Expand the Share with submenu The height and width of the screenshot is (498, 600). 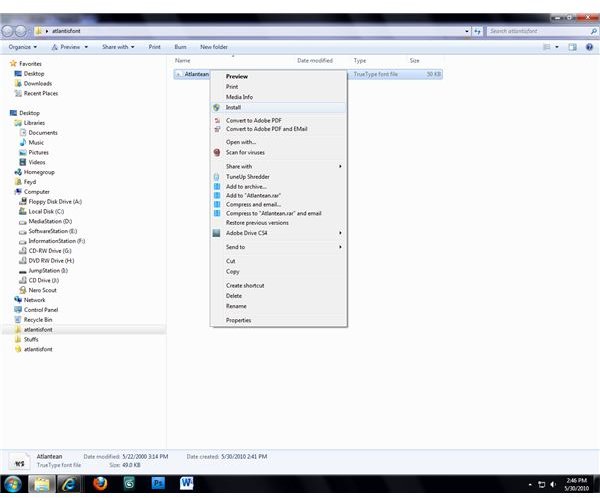pos(278,167)
